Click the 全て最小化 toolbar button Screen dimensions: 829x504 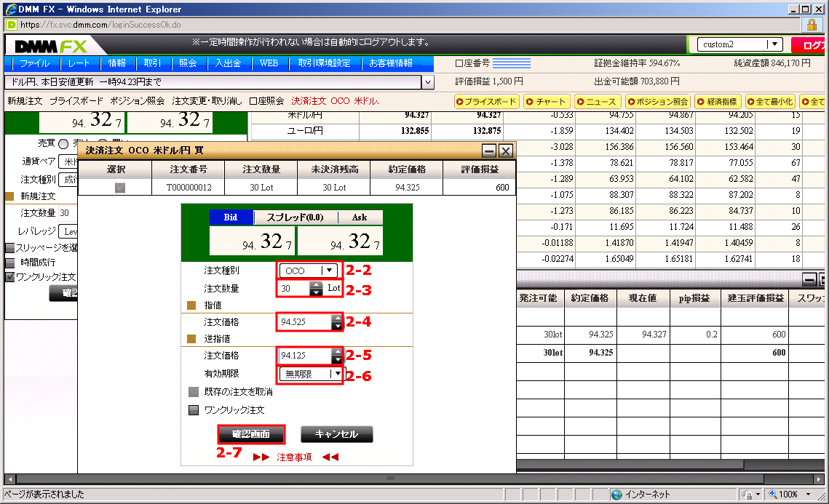click(770, 101)
